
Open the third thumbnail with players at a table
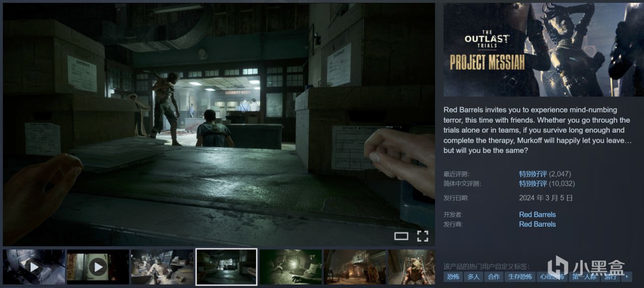tap(162, 267)
